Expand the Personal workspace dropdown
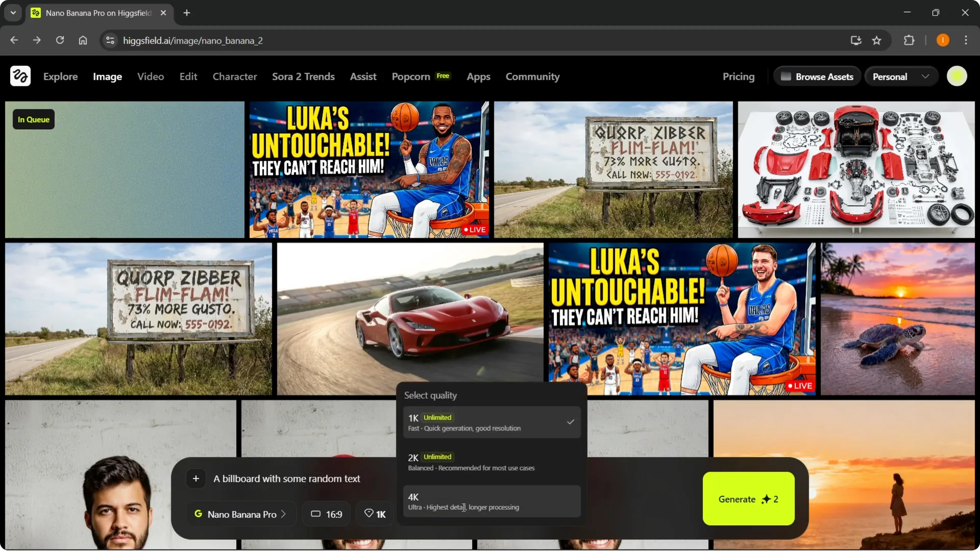This screenshot has height=551, width=980. coord(901,77)
